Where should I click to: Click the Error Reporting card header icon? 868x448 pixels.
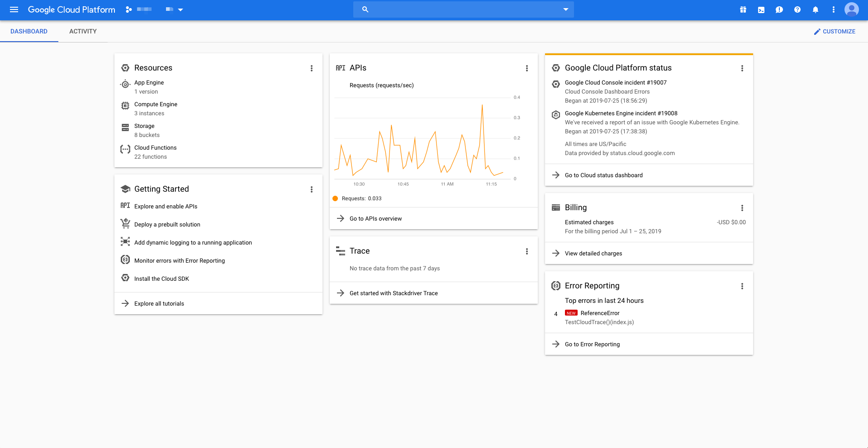[556, 286]
